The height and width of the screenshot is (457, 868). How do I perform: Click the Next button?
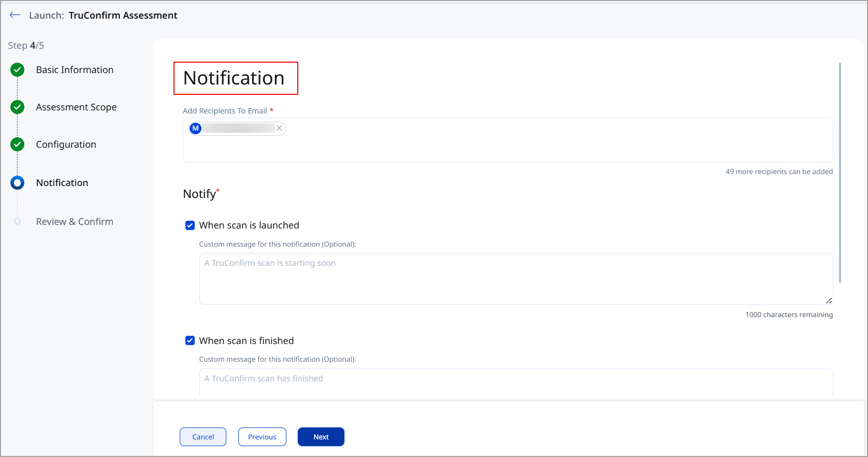click(x=321, y=437)
